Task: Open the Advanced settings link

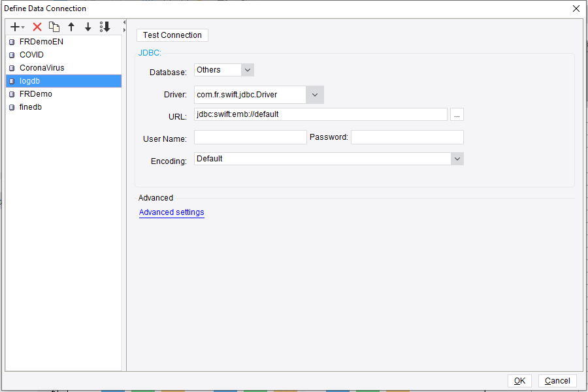Action: click(x=171, y=212)
